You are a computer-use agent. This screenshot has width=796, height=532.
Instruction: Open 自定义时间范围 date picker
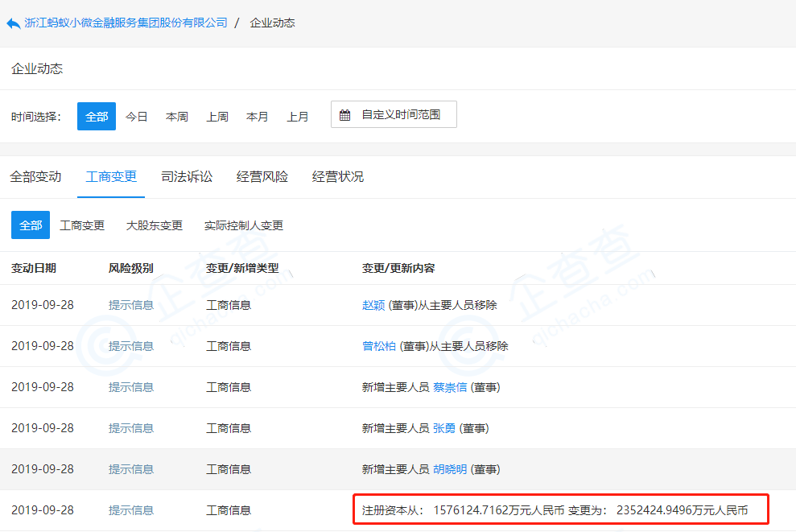click(x=394, y=115)
